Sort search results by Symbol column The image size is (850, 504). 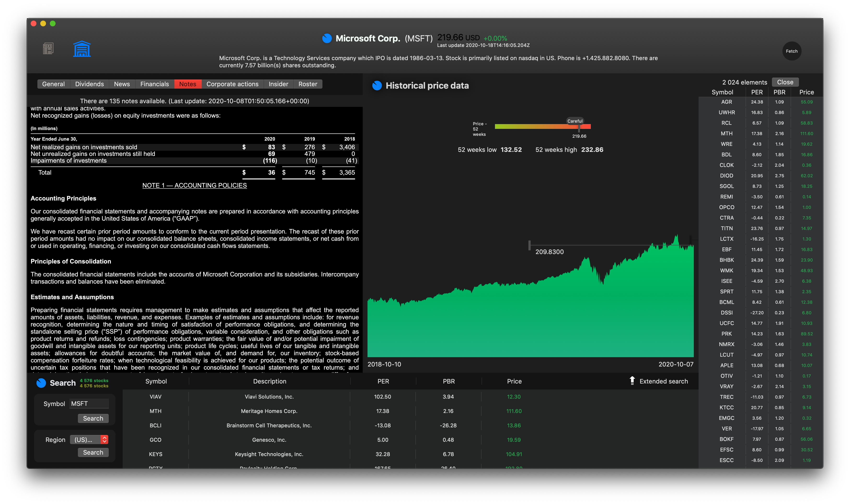pyautogui.click(x=156, y=381)
